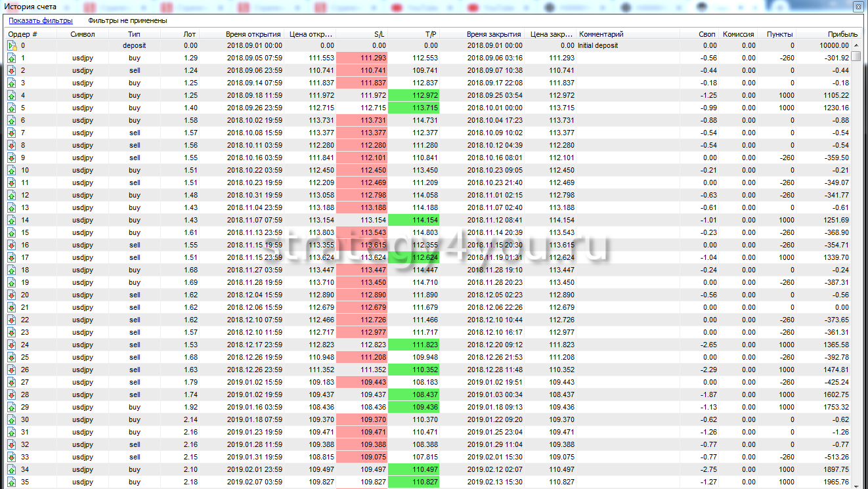Click the 'Комментарий' column header
The width and height of the screenshot is (868, 489).
(601, 34)
